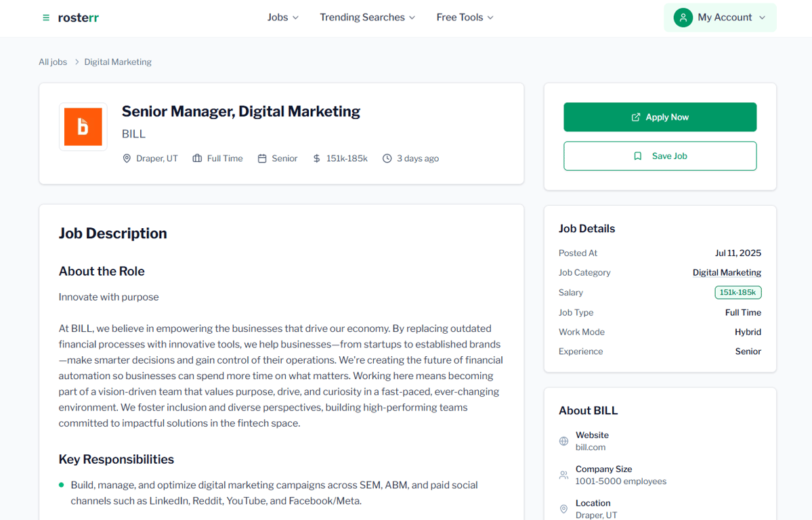Click the Senior Manager, Digital Marketing title

(x=241, y=111)
